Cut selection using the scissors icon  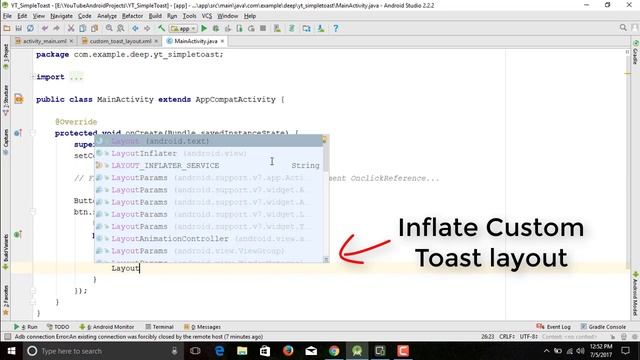click(71, 28)
